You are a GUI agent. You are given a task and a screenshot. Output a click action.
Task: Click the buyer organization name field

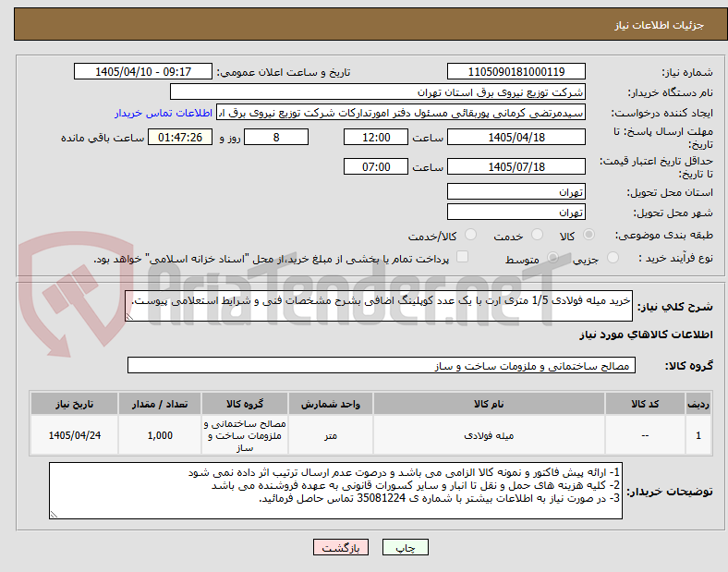tap(378, 91)
